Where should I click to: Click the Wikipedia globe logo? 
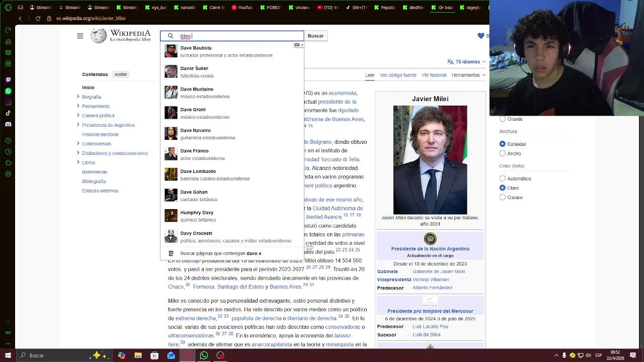point(99,36)
